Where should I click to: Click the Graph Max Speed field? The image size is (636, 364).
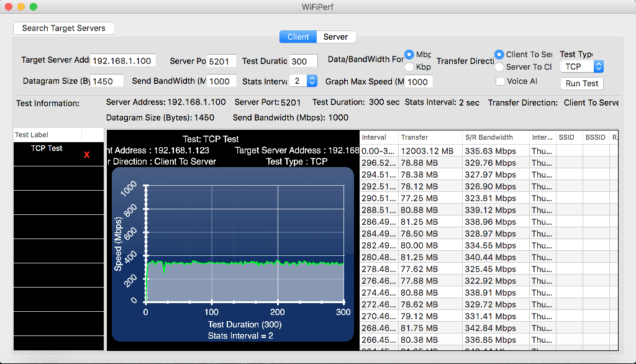pos(419,81)
